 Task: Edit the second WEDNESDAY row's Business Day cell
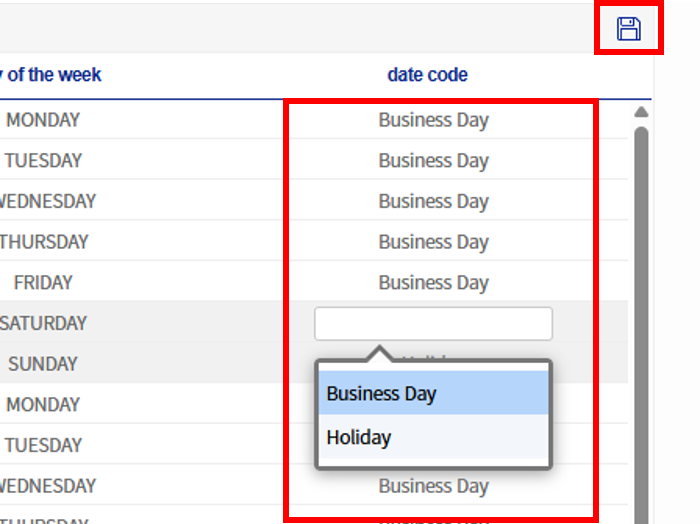[x=433, y=487]
